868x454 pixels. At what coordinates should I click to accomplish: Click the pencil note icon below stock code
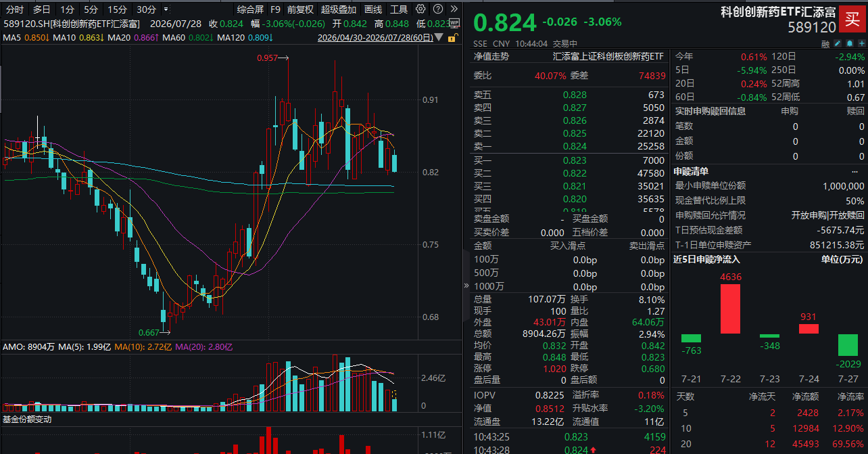click(838, 43)
